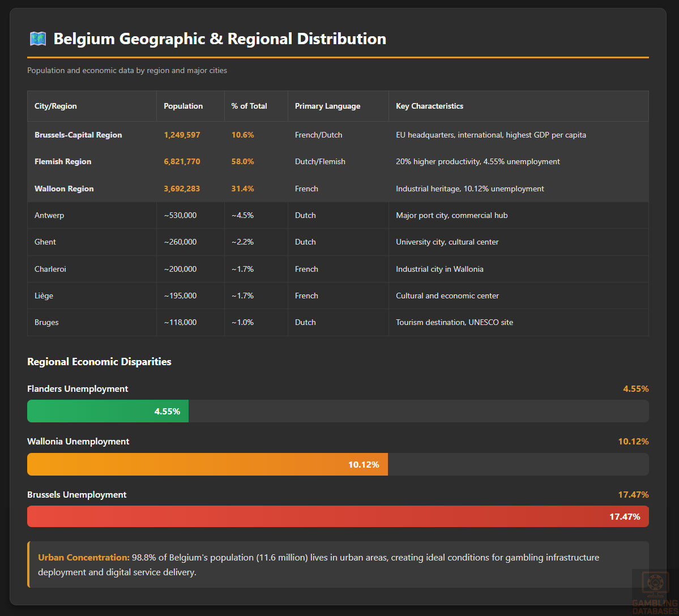Click the green Flanders unemployment bar
The height and width of the screenshot is (616, 679).
(108, 411)
